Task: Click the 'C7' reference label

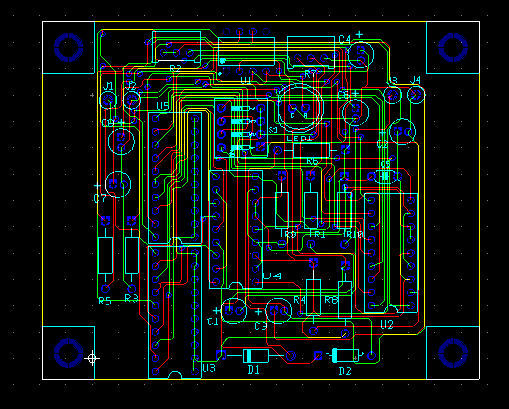Action: click(100, 199)
